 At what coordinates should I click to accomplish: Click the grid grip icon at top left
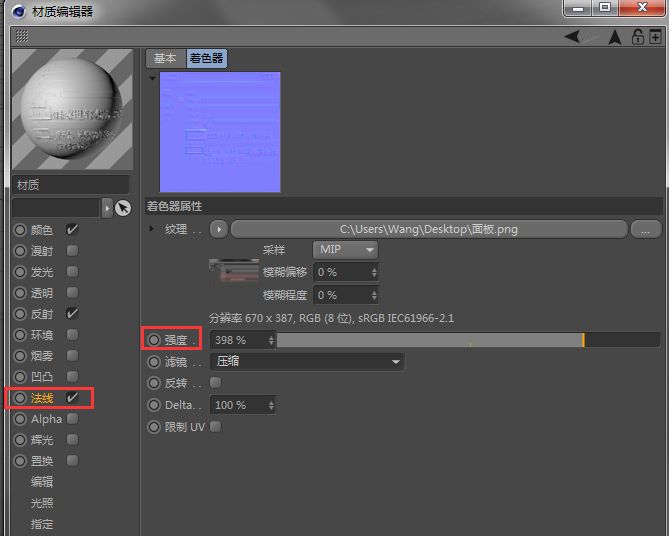(x=22, y=37)
